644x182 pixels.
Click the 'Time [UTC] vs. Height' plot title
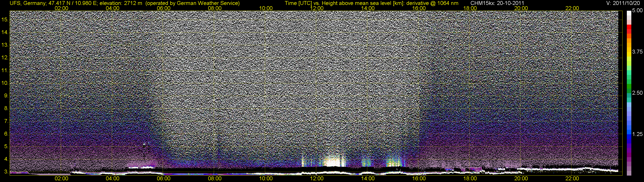coord(372,3)
